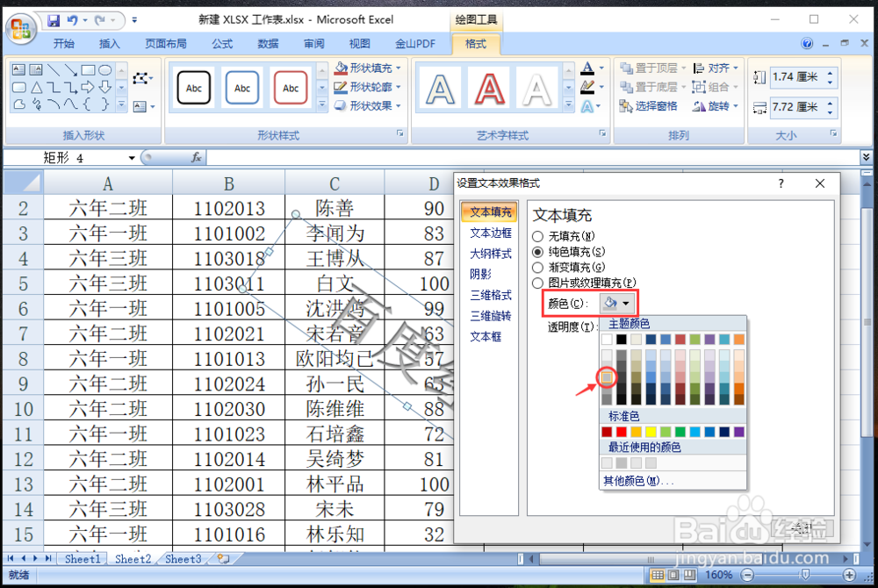Click the shape height 1.74 厘米 field
The width and height of the screenshot is (878, 588).
[x=795, y=76]
